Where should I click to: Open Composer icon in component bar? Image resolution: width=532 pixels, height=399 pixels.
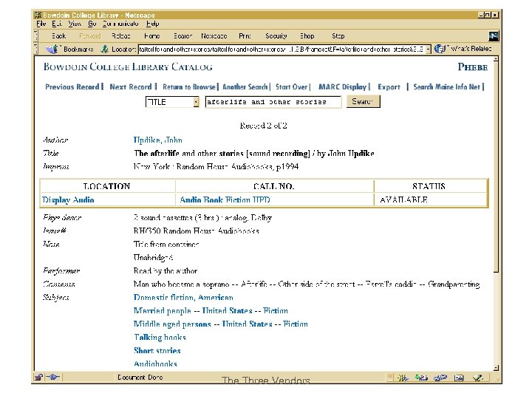coord(478,378)
